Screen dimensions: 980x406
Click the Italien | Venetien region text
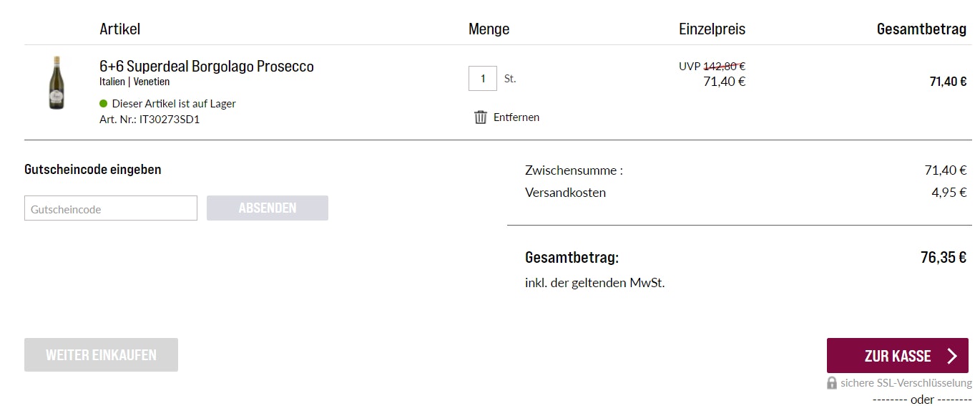[134, 82]
